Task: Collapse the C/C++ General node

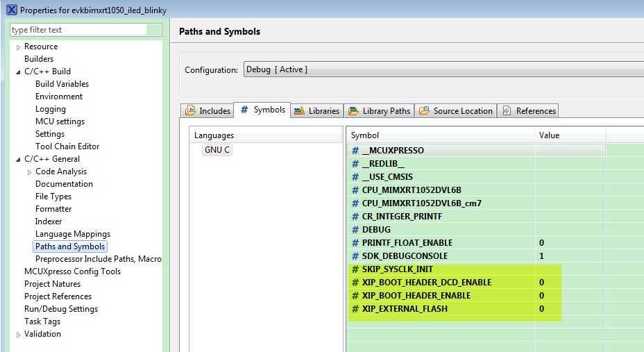Action: tap(18, 160)
